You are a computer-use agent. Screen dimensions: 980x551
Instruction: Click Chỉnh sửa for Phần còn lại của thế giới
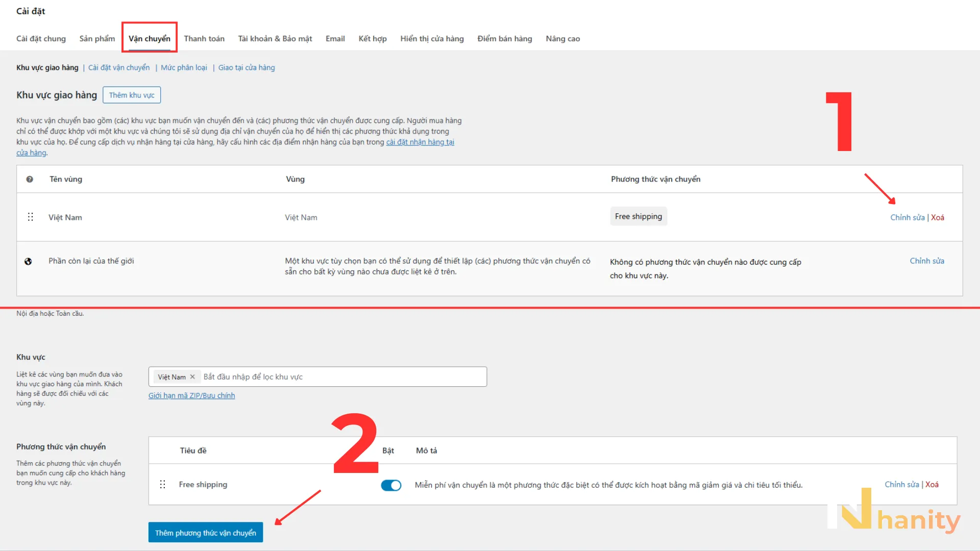tap(927, 261)
